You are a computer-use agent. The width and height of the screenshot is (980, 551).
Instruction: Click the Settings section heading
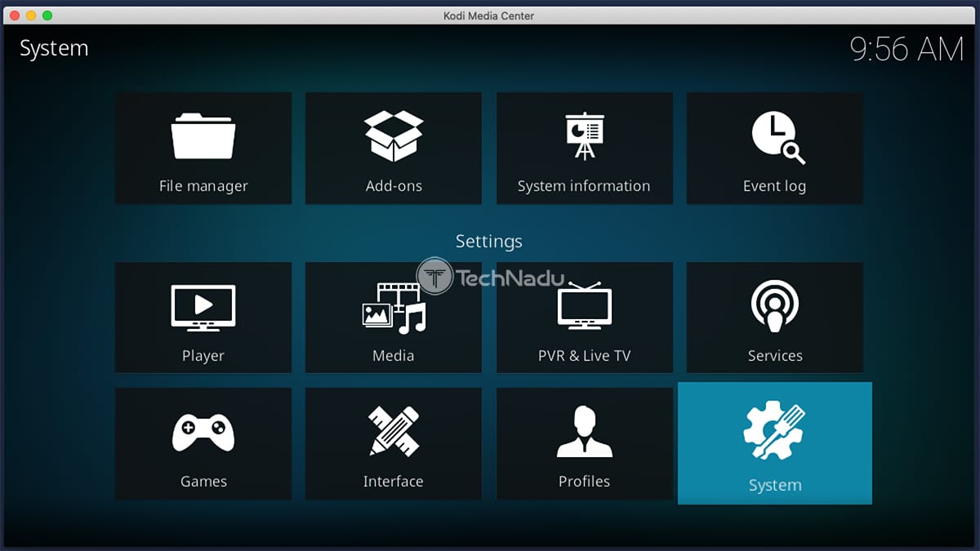click(x=489, y=242)
